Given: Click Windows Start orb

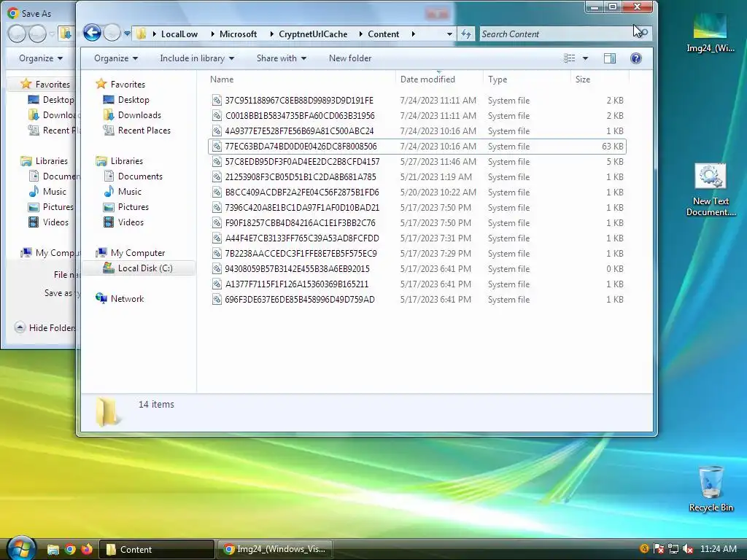Looking at the screenshot, I should pos(21,548).
